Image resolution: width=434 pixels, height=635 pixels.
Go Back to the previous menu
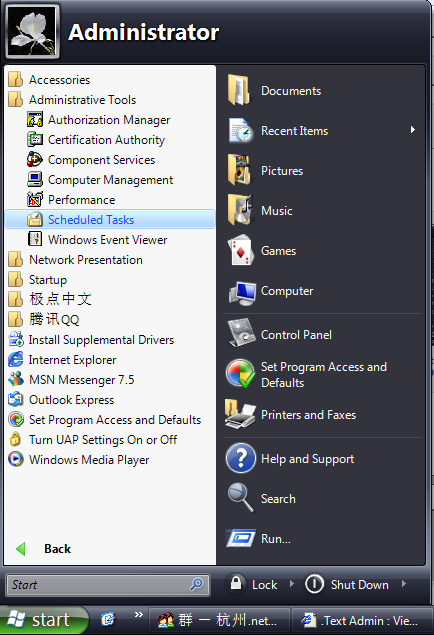pyautogui.click(x=44, y=549)
